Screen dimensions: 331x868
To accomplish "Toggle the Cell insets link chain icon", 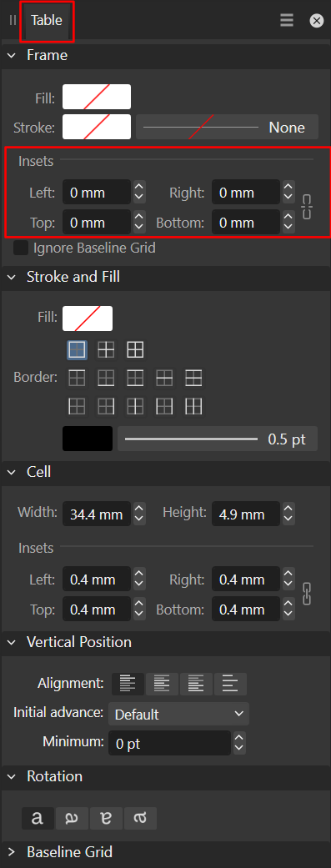I will click(307, 594).
